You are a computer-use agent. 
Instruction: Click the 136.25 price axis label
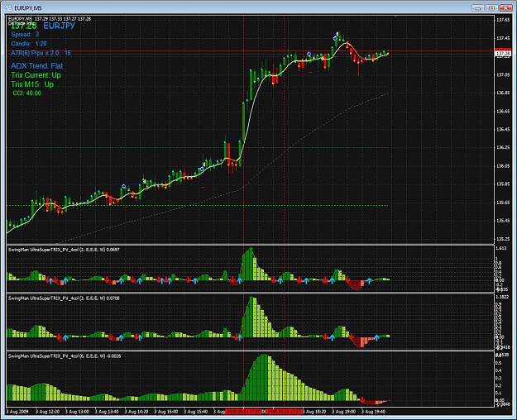(503, 148)
